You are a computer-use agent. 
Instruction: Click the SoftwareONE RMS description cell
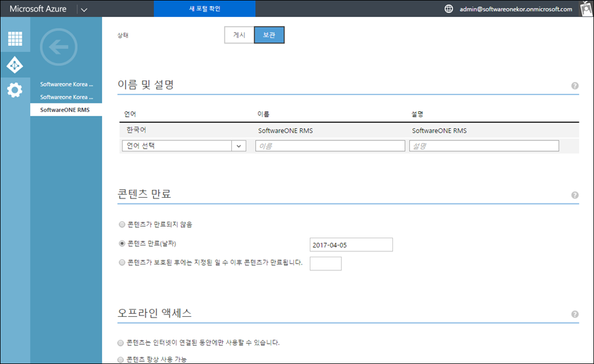pyautogui.click(x=439, y=131)
